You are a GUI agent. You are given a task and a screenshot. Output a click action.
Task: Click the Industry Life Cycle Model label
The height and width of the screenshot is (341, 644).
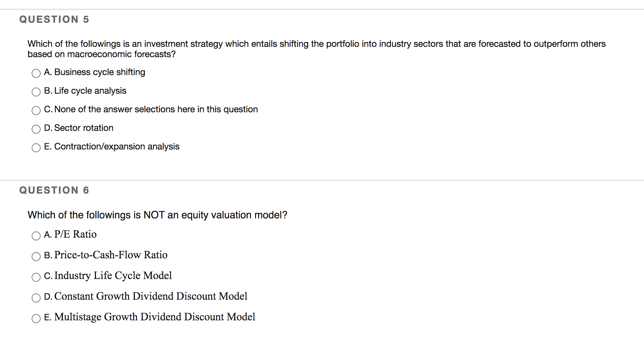tap(113, 276)
